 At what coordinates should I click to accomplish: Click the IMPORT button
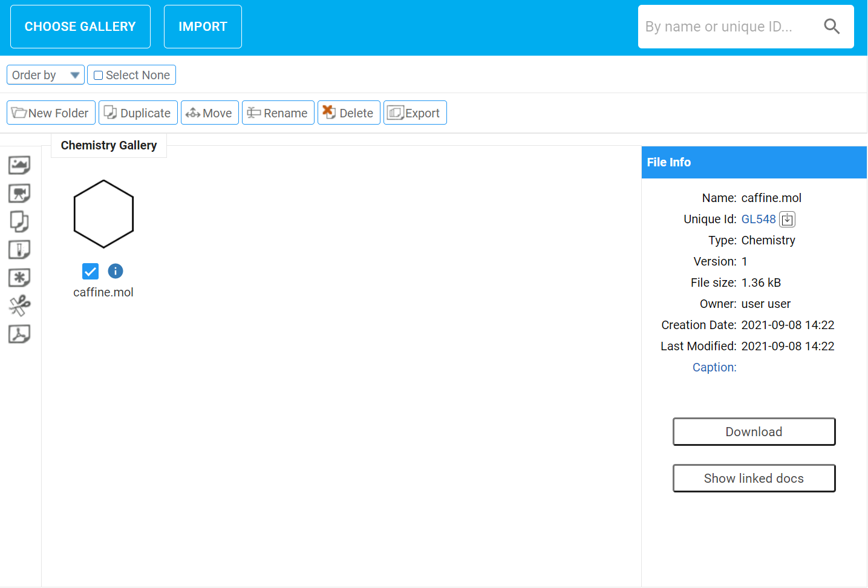pos(203,27)
